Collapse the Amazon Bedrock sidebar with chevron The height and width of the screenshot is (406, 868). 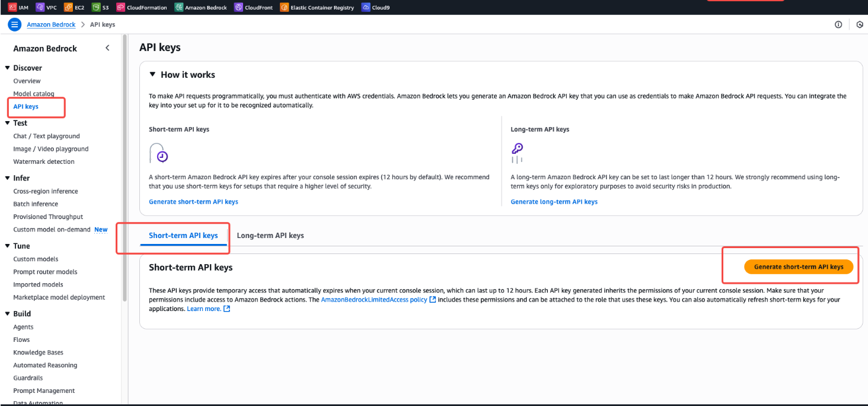(107, 48)
